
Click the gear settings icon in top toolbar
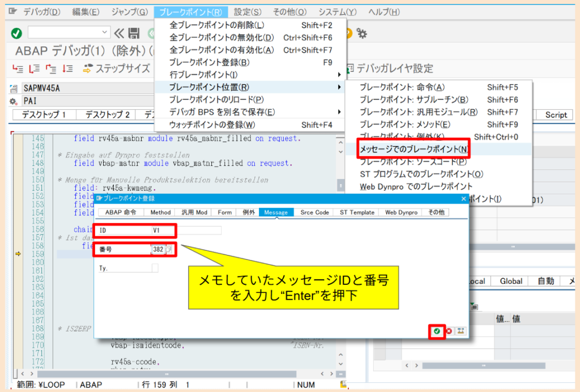point(362,33)
